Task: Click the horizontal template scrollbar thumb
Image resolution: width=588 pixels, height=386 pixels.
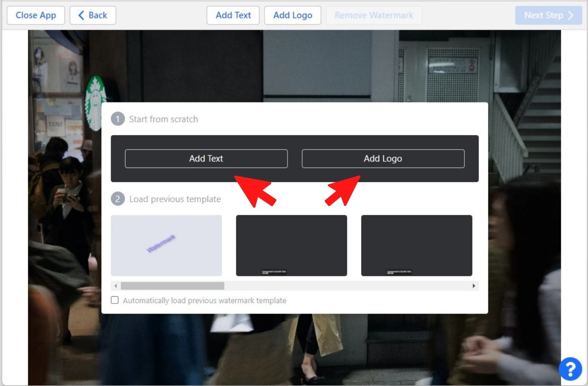Action: coord(173,286)
